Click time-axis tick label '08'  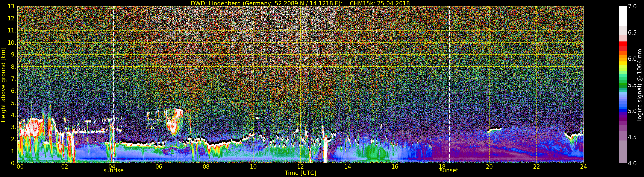point(206,166)
